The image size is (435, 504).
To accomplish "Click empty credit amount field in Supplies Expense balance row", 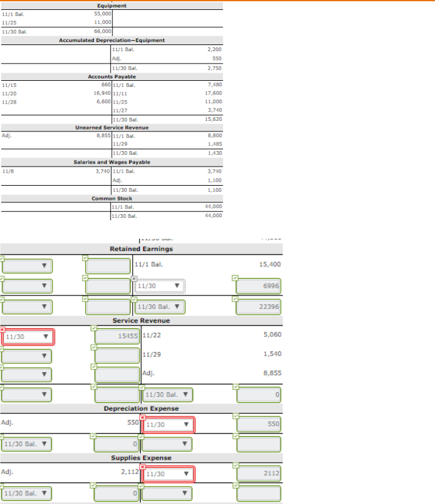I will pos(259,494).
